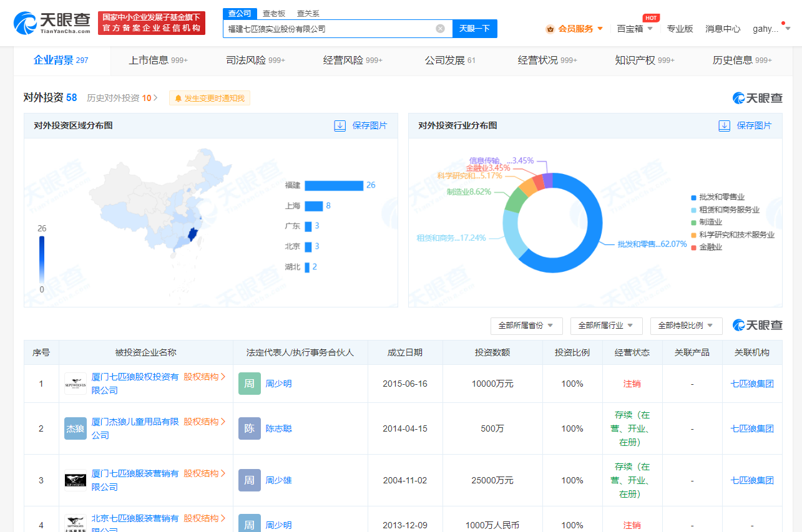Open 股权结构 for 厦门杰狼儿童用品有限公司
The height and width of the screenshot is (532, 802).
[x=205, y=422]
